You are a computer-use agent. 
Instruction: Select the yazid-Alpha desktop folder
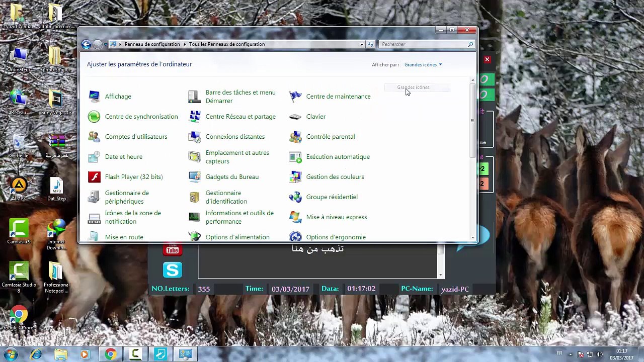pos(18,16)
